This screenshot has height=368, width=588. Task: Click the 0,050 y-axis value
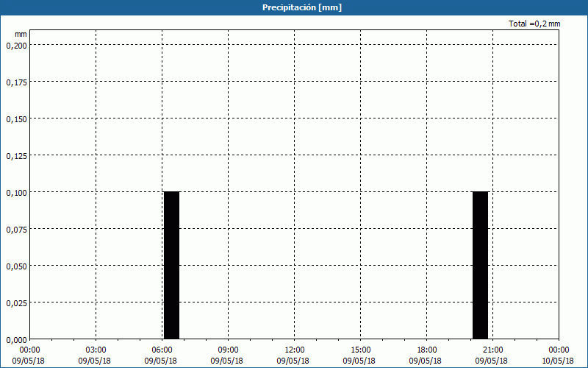point(16,266)
